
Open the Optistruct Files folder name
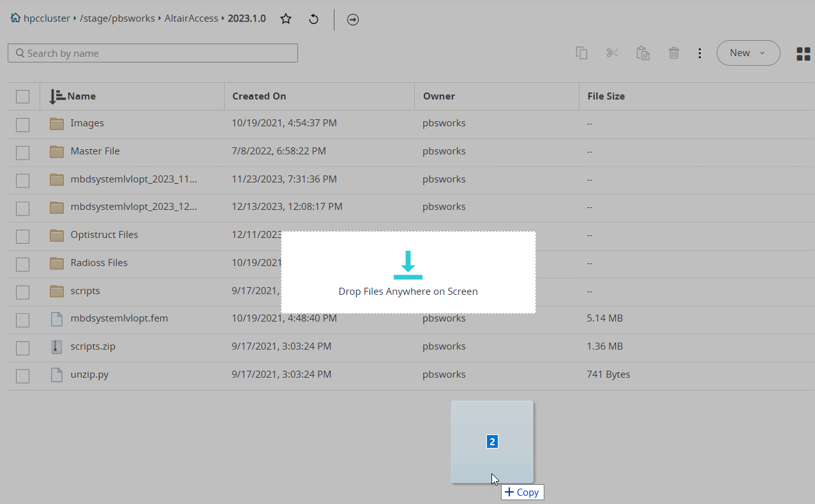point(105,235)
